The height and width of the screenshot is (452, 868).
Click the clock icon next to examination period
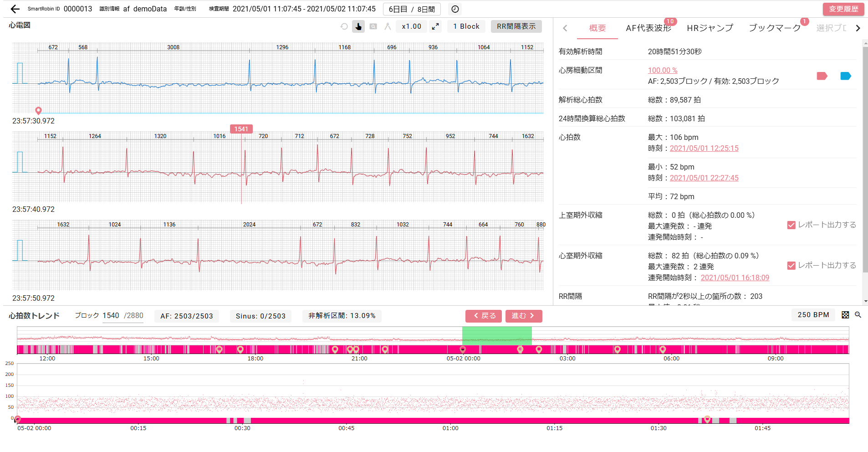coord(455,9)
